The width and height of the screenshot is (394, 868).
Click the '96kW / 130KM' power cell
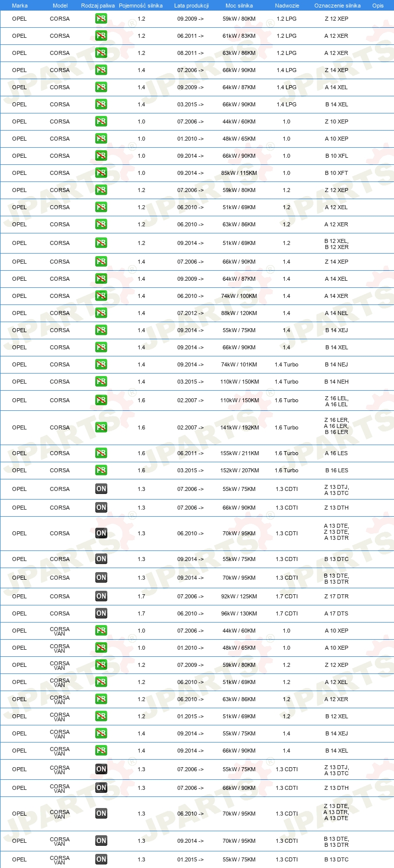[239, 613]
